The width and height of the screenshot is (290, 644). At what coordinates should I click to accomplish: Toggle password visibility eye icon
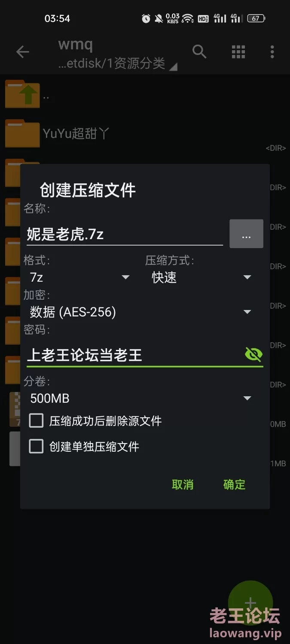[253, 355]
